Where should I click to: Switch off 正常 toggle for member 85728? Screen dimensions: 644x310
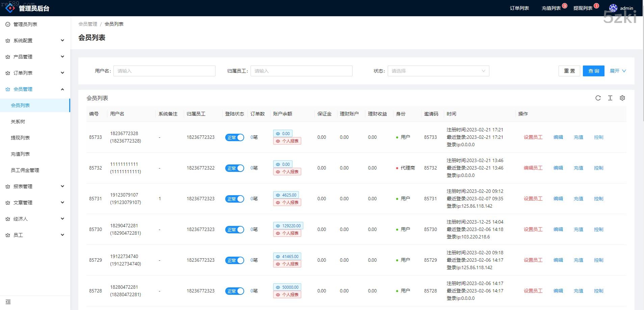(x=234, y=291)
